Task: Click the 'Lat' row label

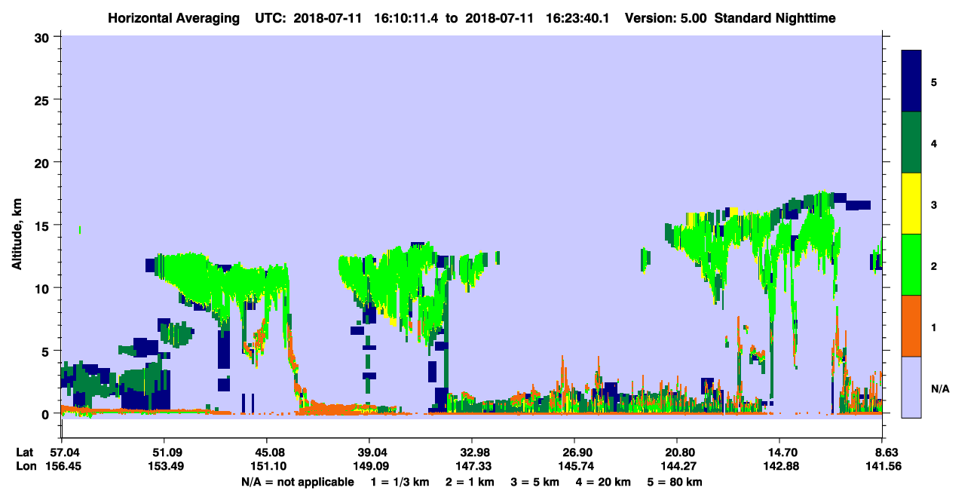Action: pos(23,452)
